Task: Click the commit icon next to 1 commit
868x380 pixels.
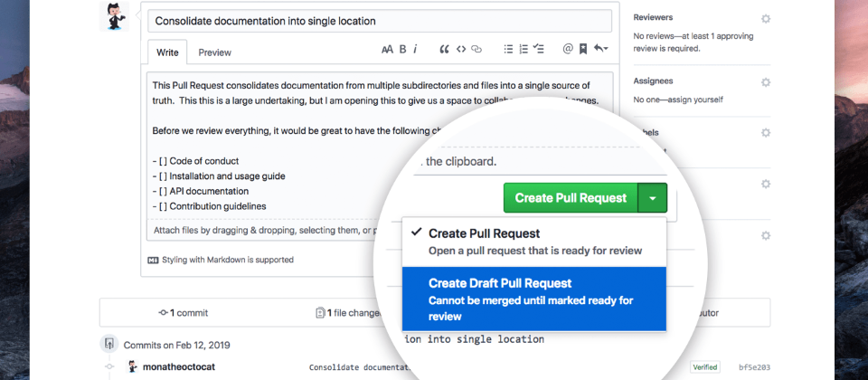Action: (x=164, y=313)
